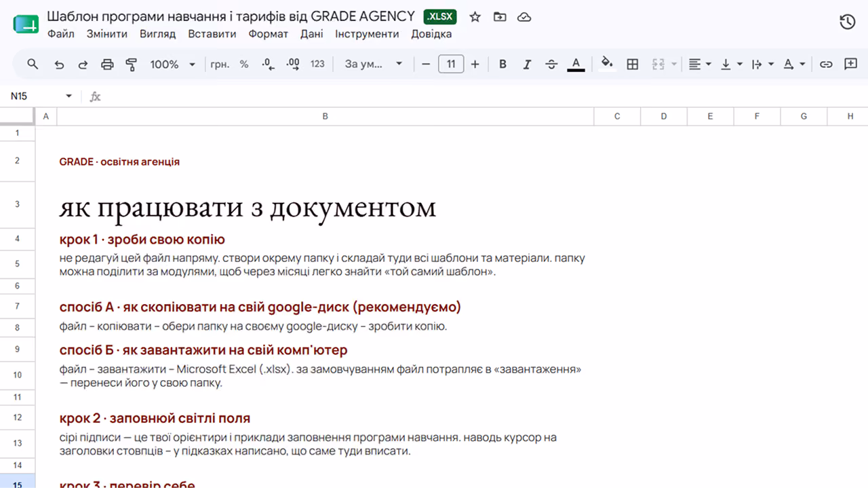This screenshot has height=488, width=868.
Task: Open more number formats 123
Action: [317, 64]
